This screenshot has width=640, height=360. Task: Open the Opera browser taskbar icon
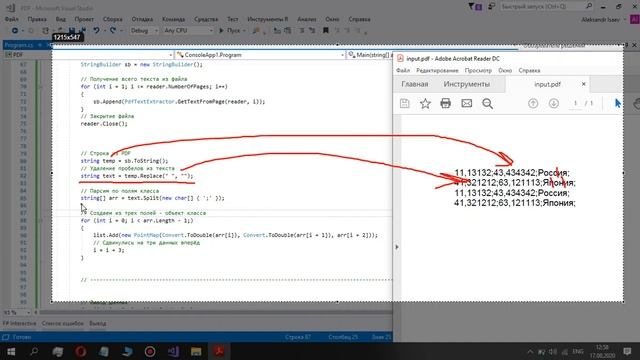pyautogui.click(x=80, y=351)
